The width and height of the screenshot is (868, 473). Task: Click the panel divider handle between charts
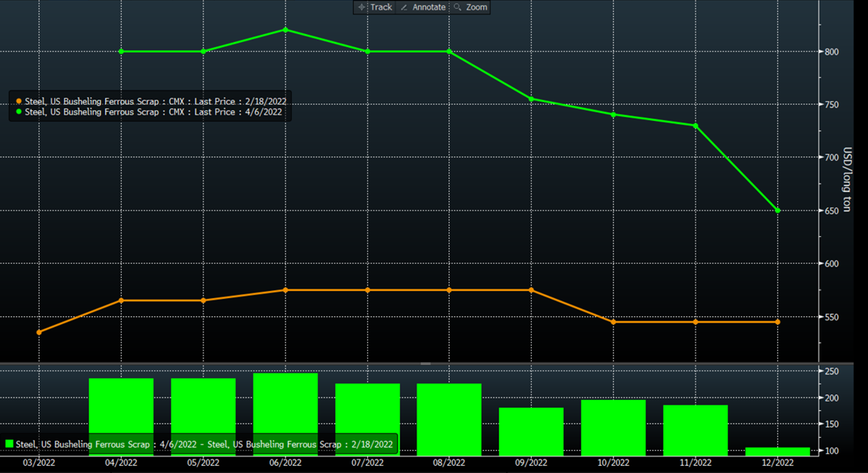pos(425,363)
